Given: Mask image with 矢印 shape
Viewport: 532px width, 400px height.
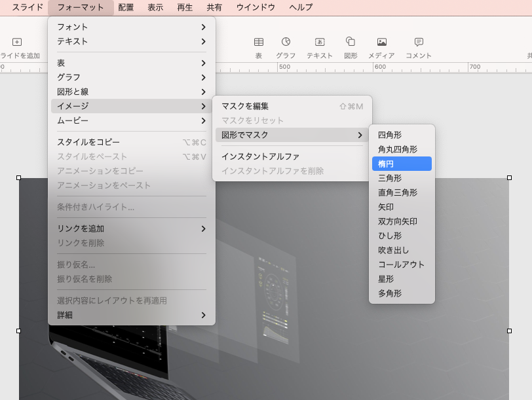Looking at the screenshot, I should pyautogui.click(x=402, y=207).
